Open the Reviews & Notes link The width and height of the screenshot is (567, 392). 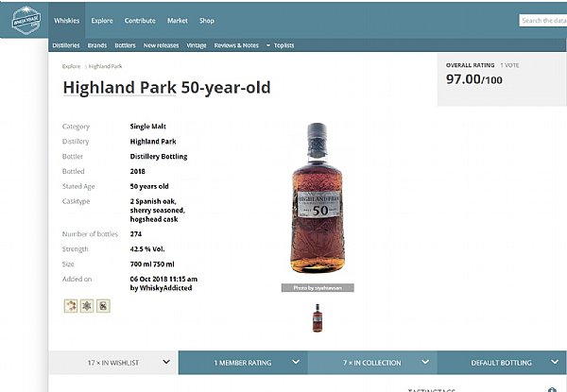click(236, 45)
